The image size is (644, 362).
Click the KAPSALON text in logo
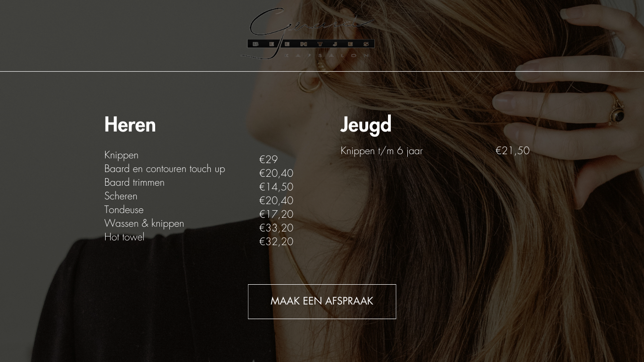coord(328,55)
